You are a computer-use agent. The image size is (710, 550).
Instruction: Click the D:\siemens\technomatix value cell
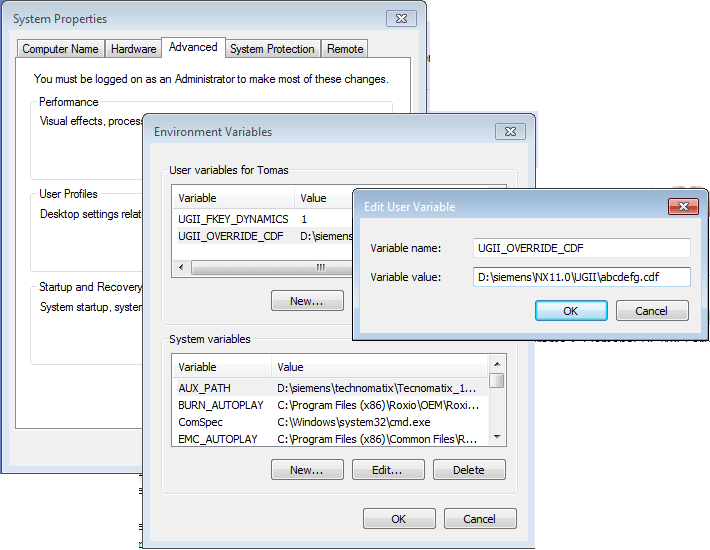click(x=377, y=388)
